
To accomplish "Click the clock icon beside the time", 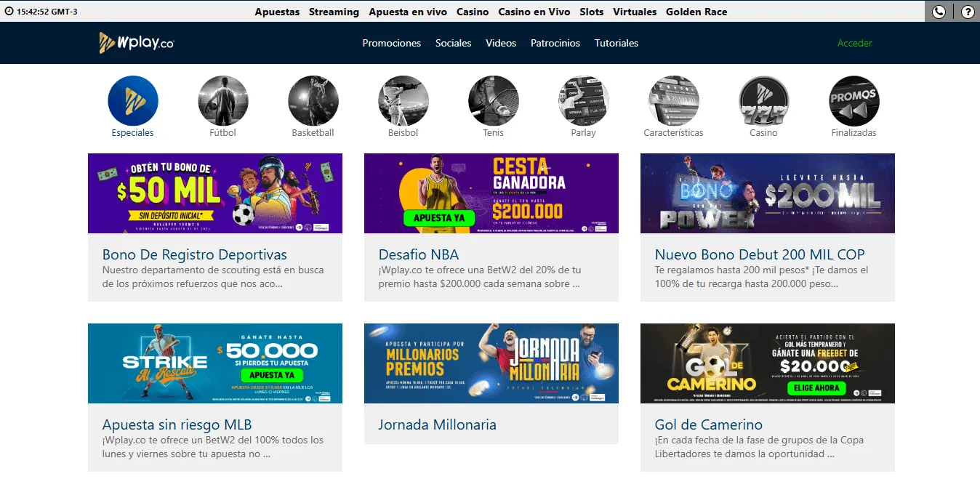I will (x=9, y=12).
